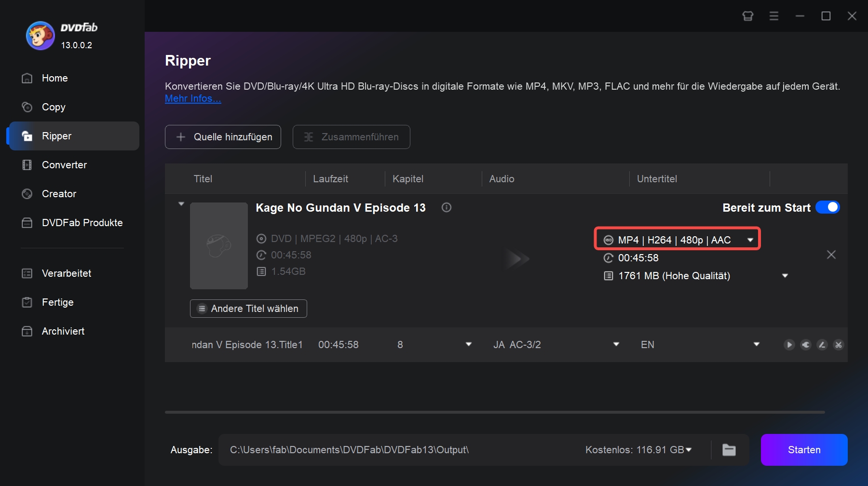
Task: Open the skin theme icon in title bar
Action: click(x=748, y=16)
